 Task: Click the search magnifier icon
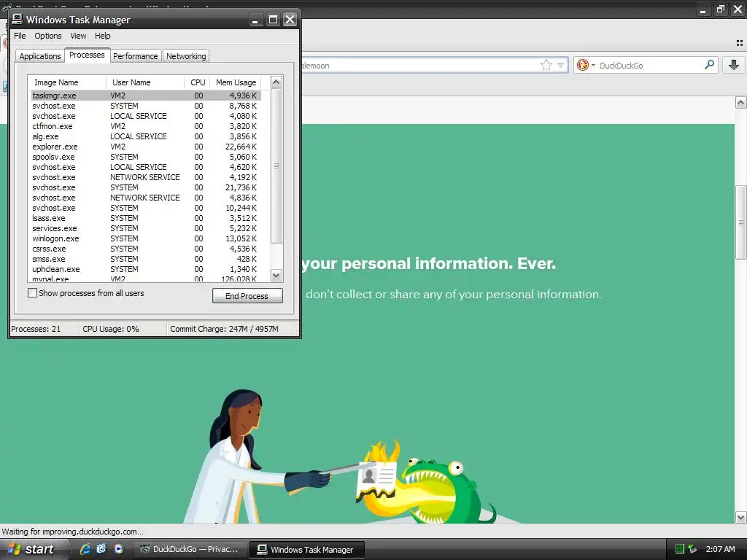(709, 65)
